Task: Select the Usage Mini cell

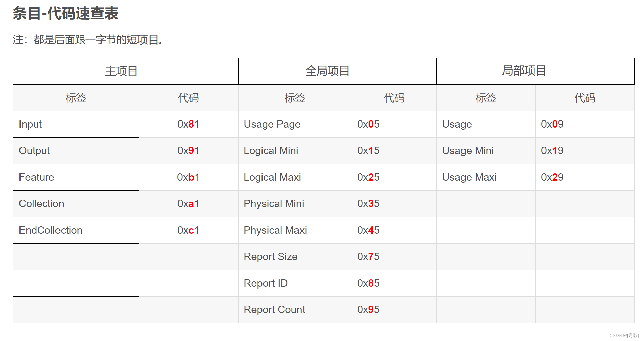Action: coord(486,151)
